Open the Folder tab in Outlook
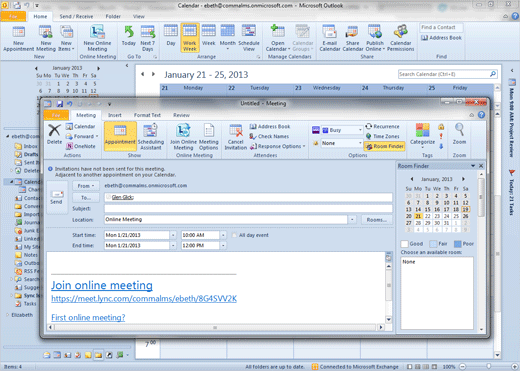The height and width of the screenshot is (371, 520). (x=113, y=16)
